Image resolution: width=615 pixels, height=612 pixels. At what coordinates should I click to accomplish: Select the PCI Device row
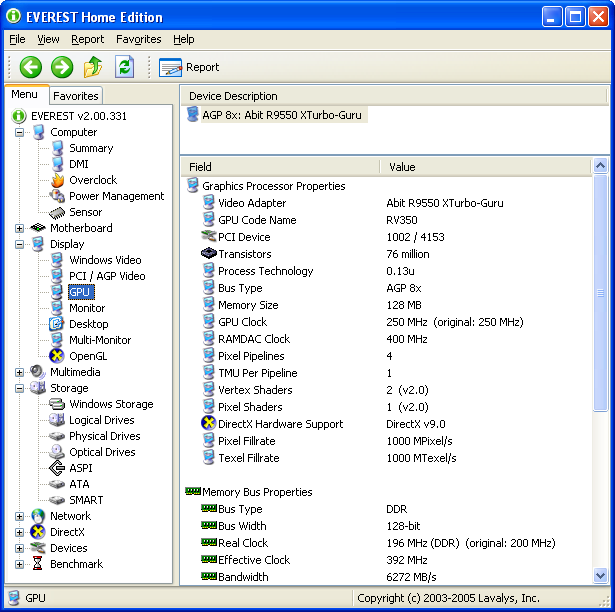386,237
